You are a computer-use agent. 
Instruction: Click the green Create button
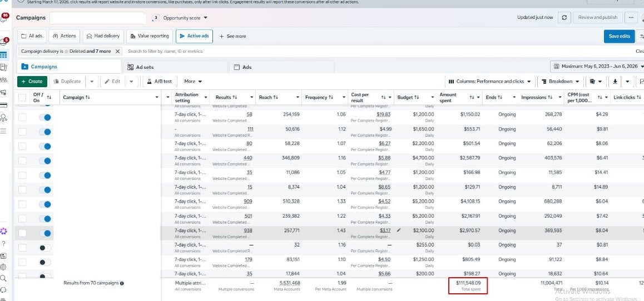point(32,81)
